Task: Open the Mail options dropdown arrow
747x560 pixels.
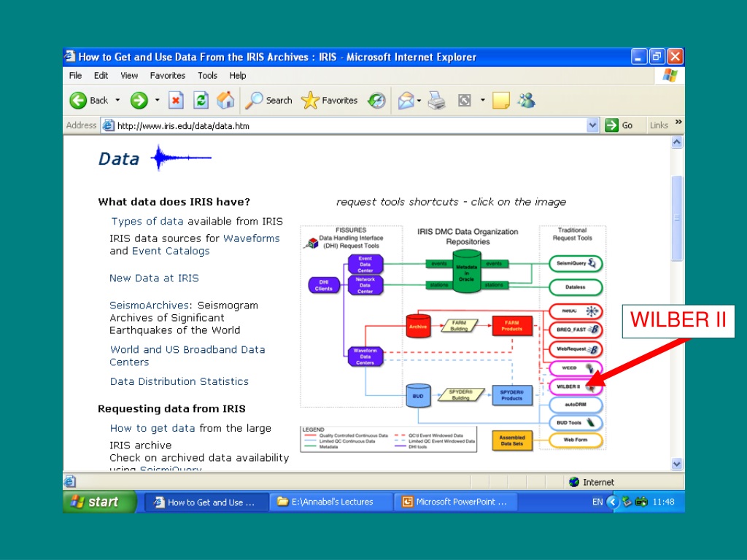Action: [x=419, y=101]
